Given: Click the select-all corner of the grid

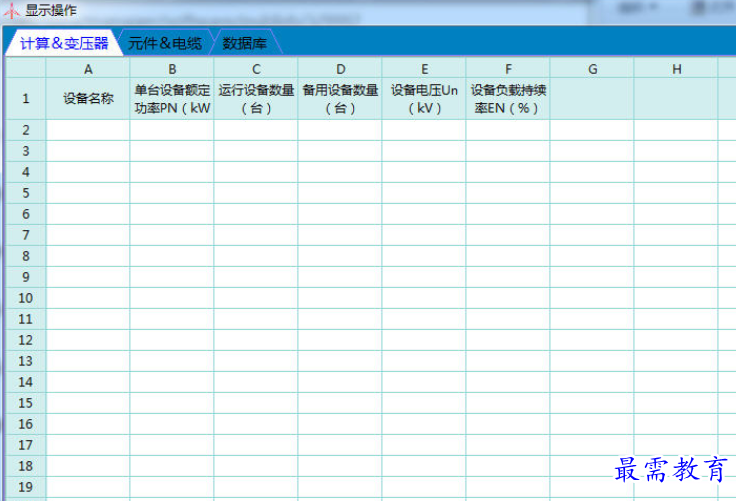Looking at the screenshot, I should click(26, 69).
